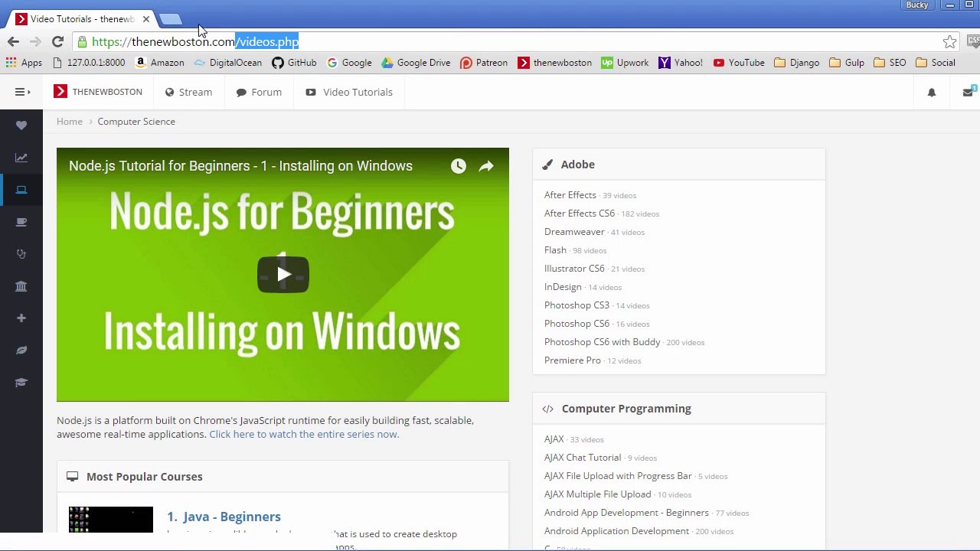The image size is (980, 551).
Task: Click the bank building icon in sidebar
Action: click(21, 286)
